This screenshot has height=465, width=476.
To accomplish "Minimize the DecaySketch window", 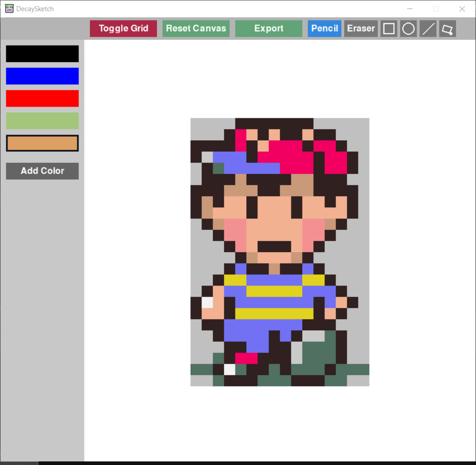I will tap(410, 9).
